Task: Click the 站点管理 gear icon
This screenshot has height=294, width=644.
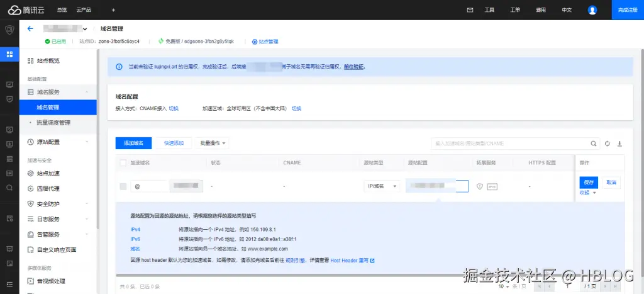Action: pos(255,42)
